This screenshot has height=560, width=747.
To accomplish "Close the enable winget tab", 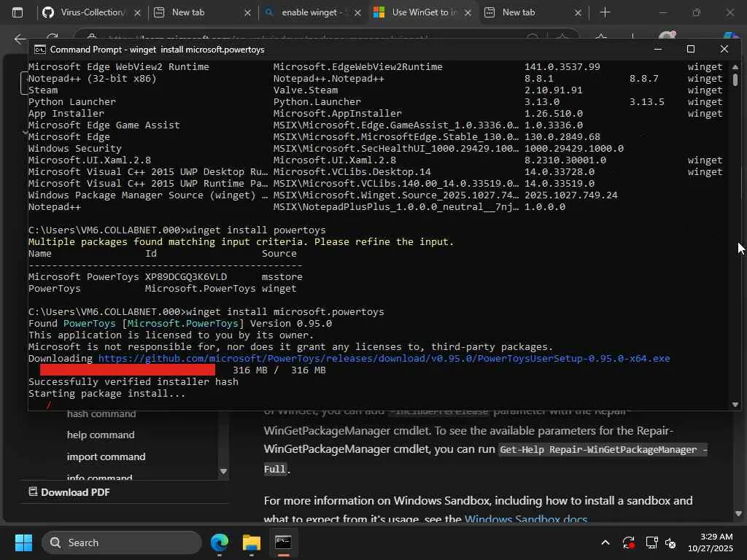I will pos(357,13).
